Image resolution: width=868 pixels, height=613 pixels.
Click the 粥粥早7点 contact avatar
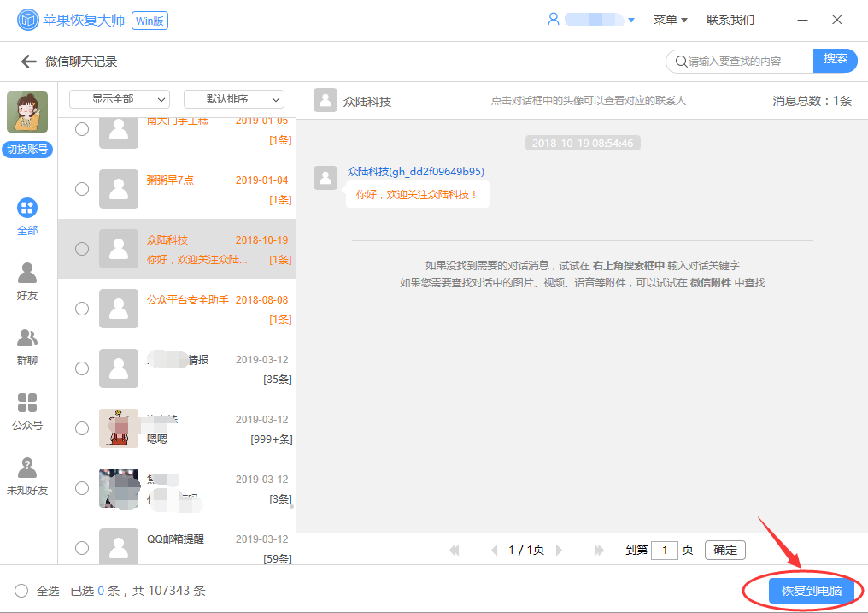click(119, 189)
